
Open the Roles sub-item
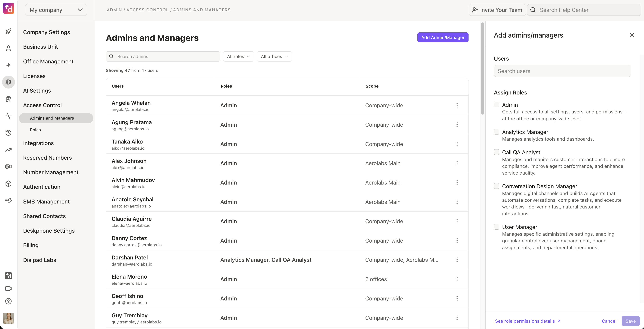[x=35, y=130]
